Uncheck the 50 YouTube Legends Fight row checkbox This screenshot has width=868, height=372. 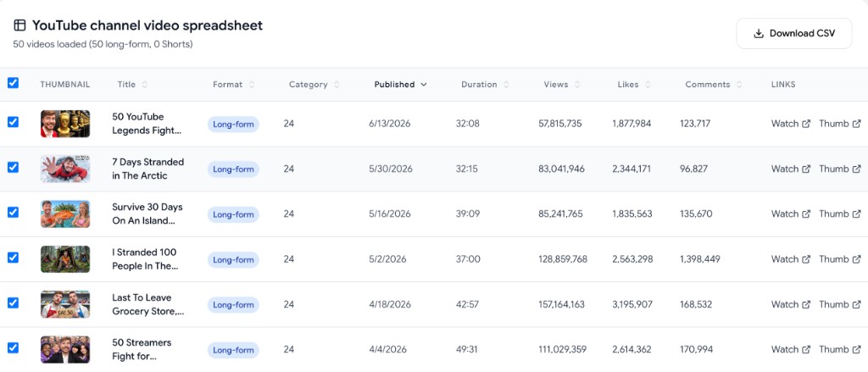13,122
